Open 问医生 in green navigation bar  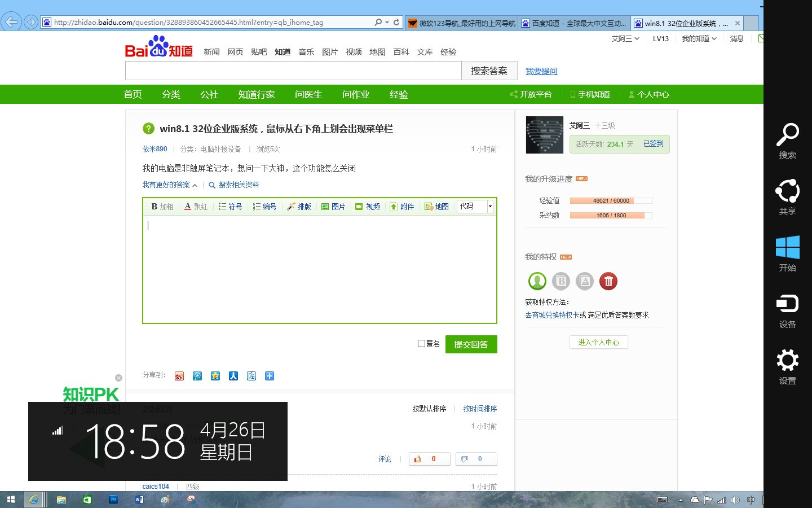click(x=308, y=94)
